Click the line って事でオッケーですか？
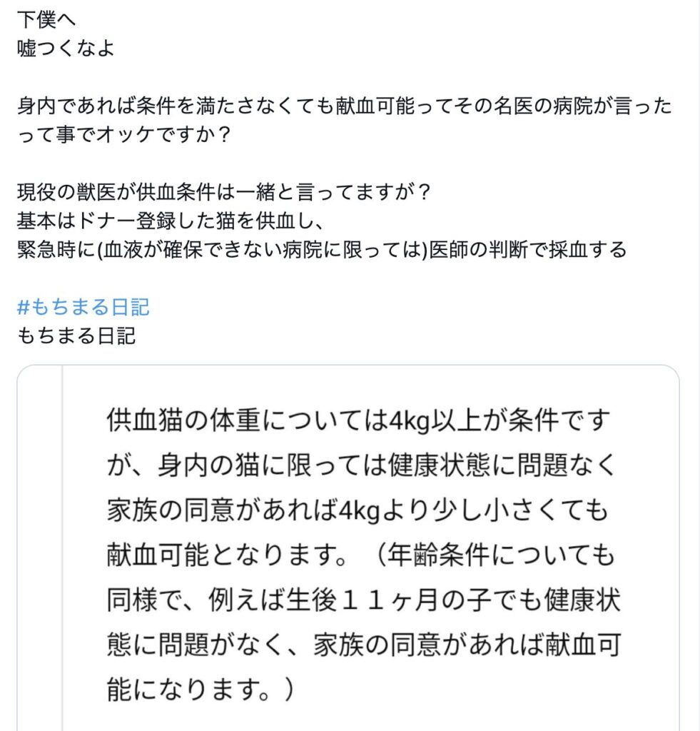Viewport: 700px width, 731px height. point(123,134)
